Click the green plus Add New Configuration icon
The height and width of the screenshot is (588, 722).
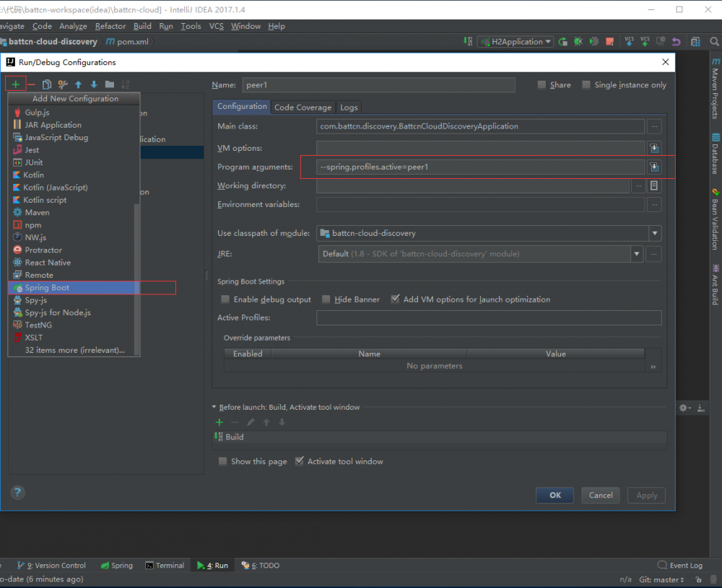pos(15,84)
